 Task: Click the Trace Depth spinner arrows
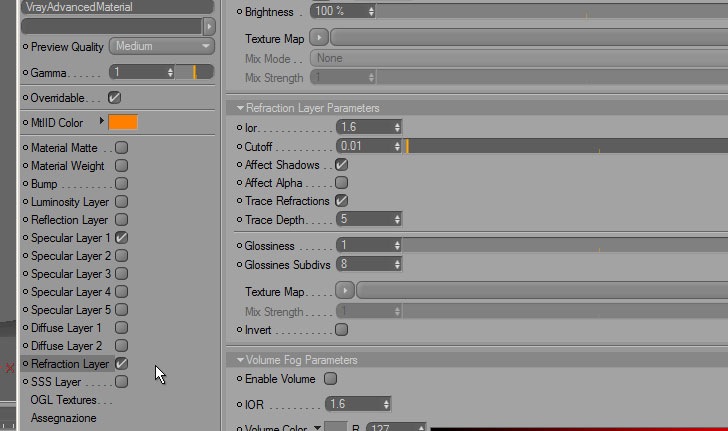click(397, 219)
